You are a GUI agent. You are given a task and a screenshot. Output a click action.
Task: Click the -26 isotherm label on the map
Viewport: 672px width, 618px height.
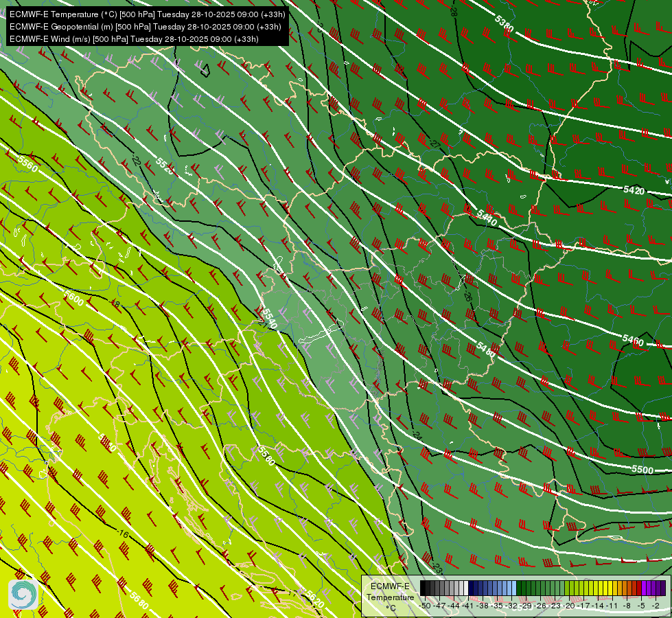[x=467, y=296]
